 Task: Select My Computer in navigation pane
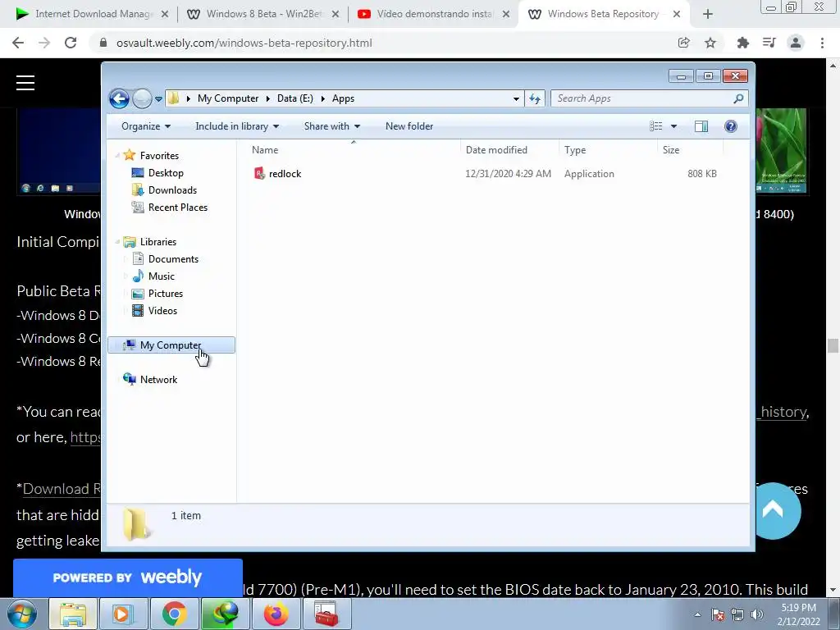[171, 345]
